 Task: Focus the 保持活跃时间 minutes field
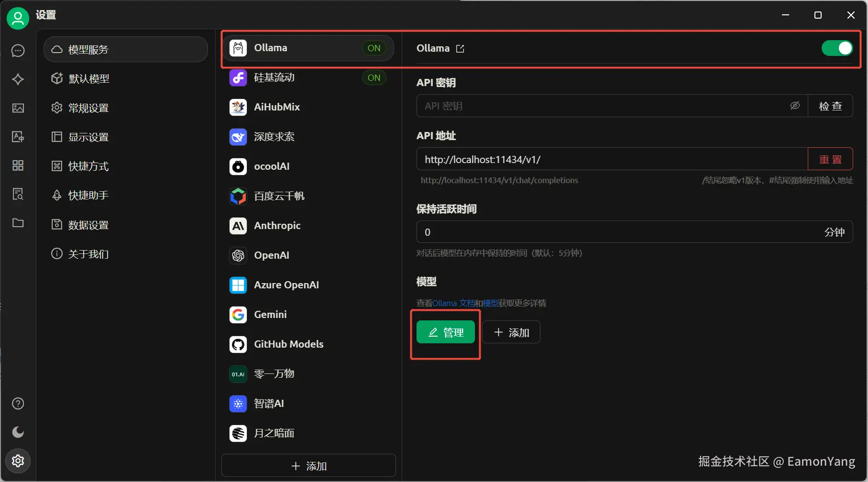[635, 232]
